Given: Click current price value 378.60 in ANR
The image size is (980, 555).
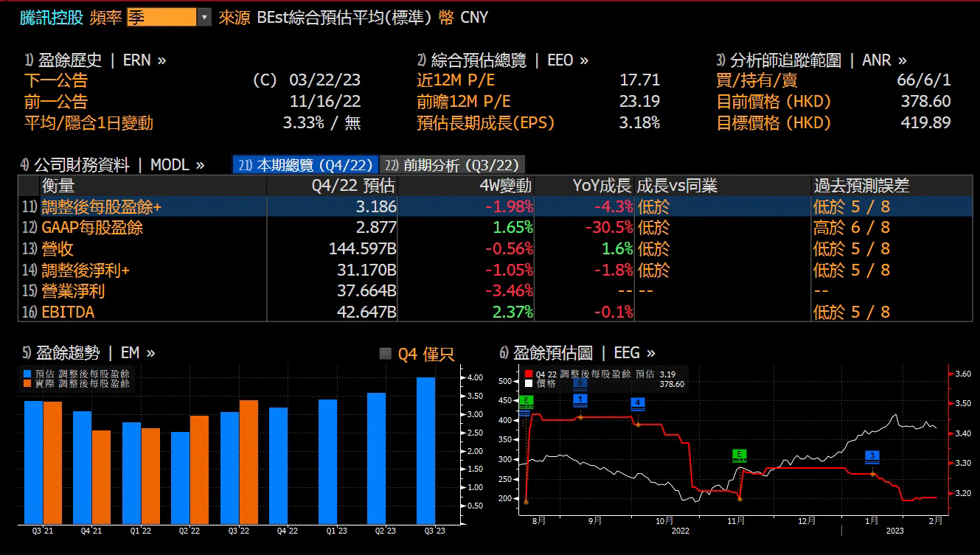Looking at the screenshot, I should pos(925,102).
